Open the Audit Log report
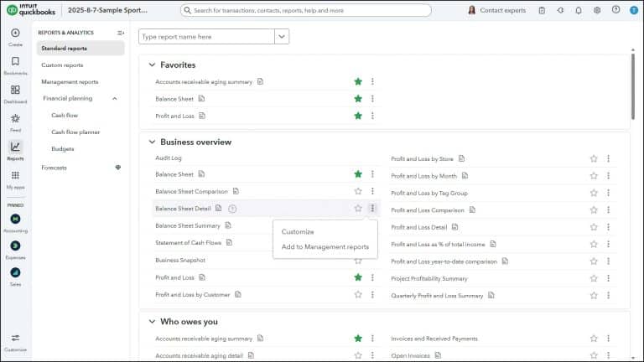 [169, 158]
